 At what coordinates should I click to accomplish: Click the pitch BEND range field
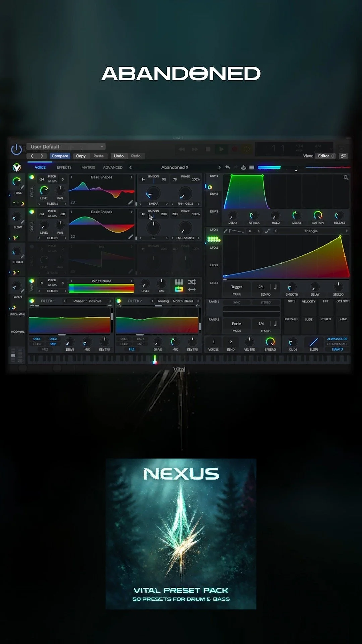[x=231, y=342]
